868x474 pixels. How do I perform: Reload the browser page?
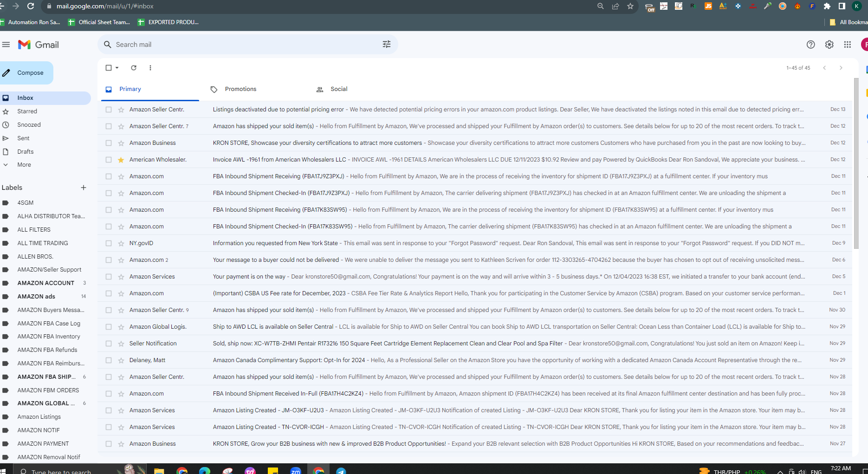click(x=31, y=6)
